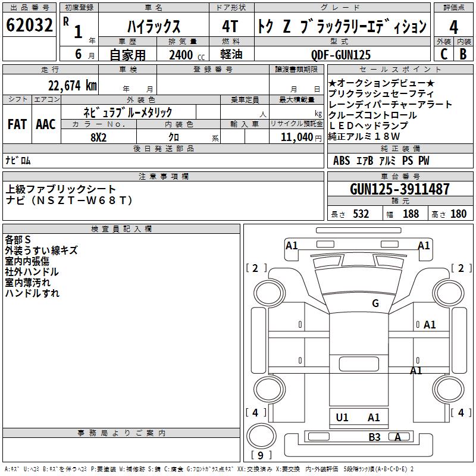Click exterior grade letter C

pyautogui.click(x=444, y=54)
